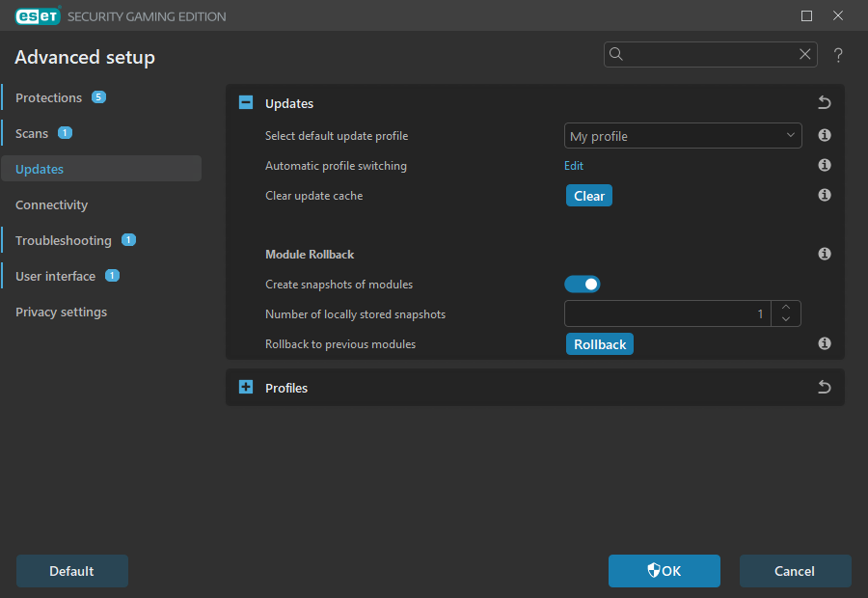
Task: Select Updates in sidebar
Action: click(101, 169)
